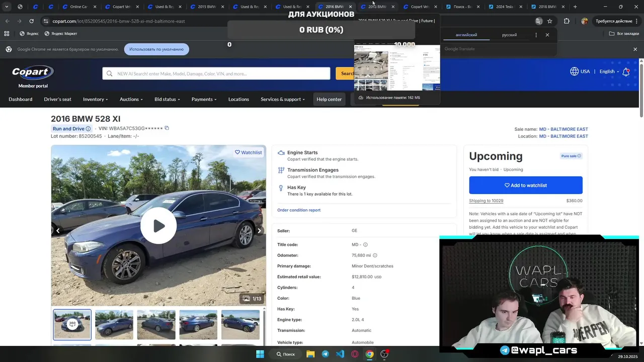Open VS Code from the taskbar
The height and width of the screenshot is (362, 644).
point(340,354)
